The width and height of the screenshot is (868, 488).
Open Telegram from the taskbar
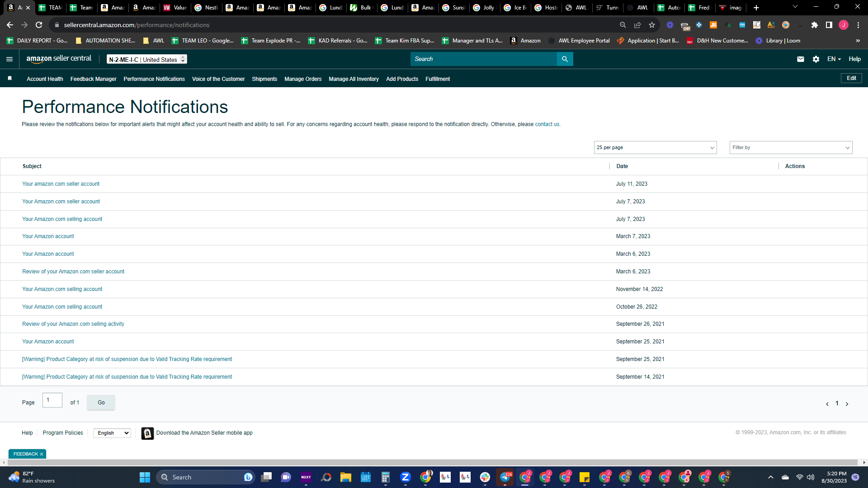pos(505,477)
